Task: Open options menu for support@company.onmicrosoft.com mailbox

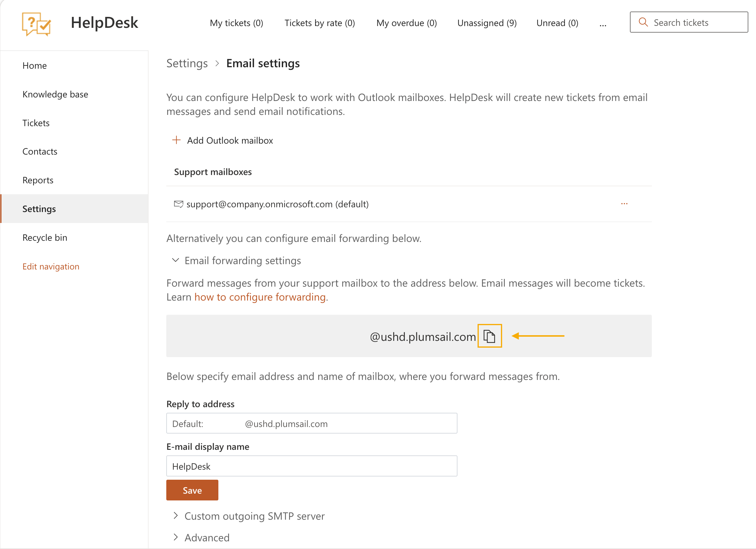Action: coord(624,204)
